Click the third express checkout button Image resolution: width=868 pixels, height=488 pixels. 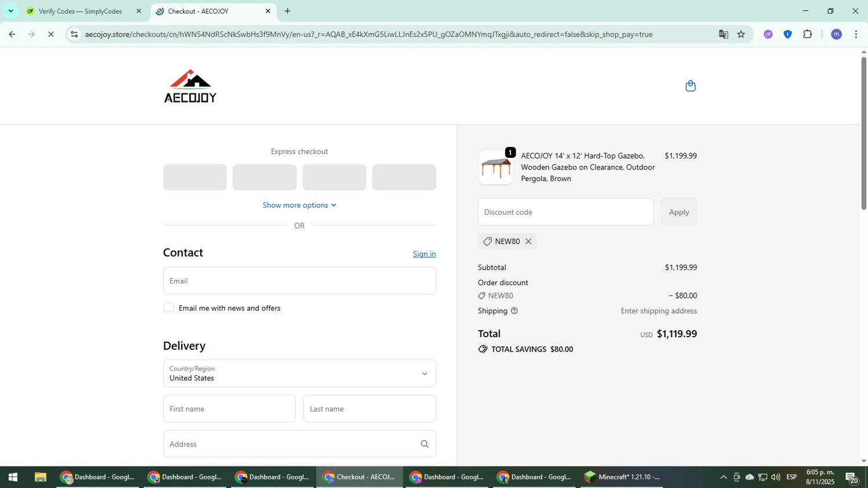click(x=334, y=178)
